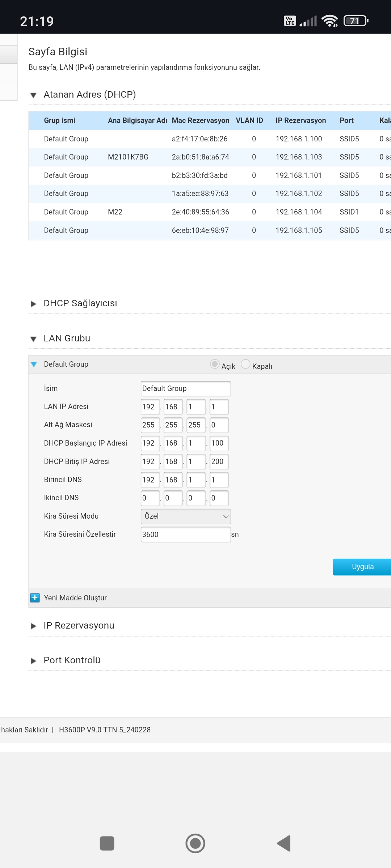Screen dimensions: 391x868
Task: Expand the Port Kontrolü section
Action: coord(33,661)
